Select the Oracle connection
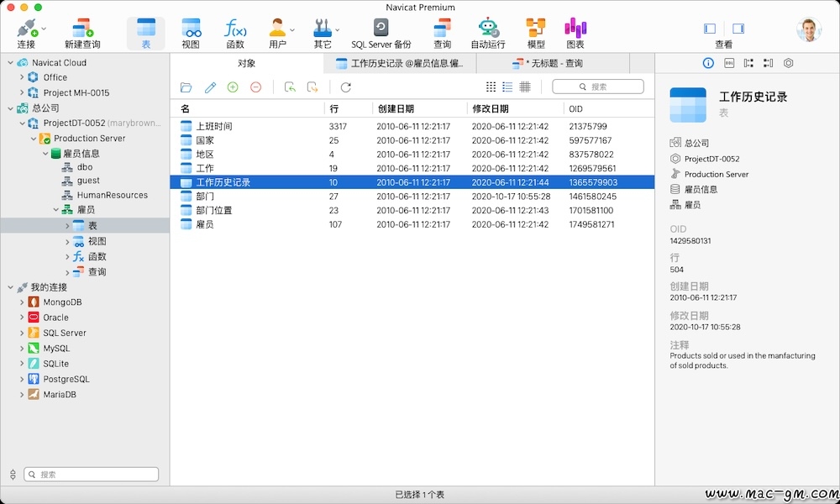The height and width of the screenshot is (504, 840). (55, 318)
